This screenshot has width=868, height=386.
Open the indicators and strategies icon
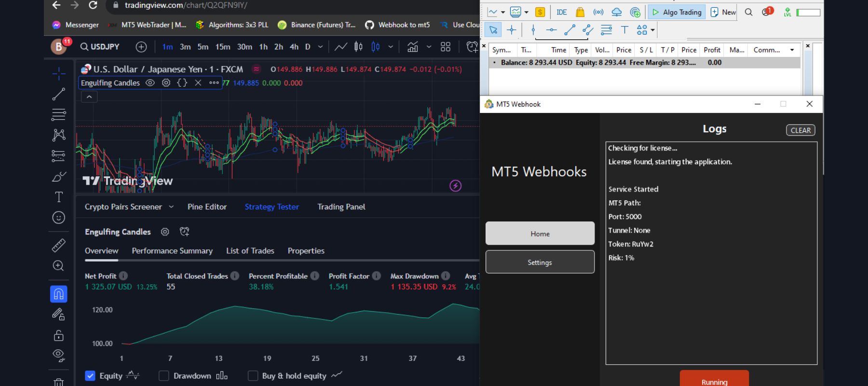coord(413,47)
